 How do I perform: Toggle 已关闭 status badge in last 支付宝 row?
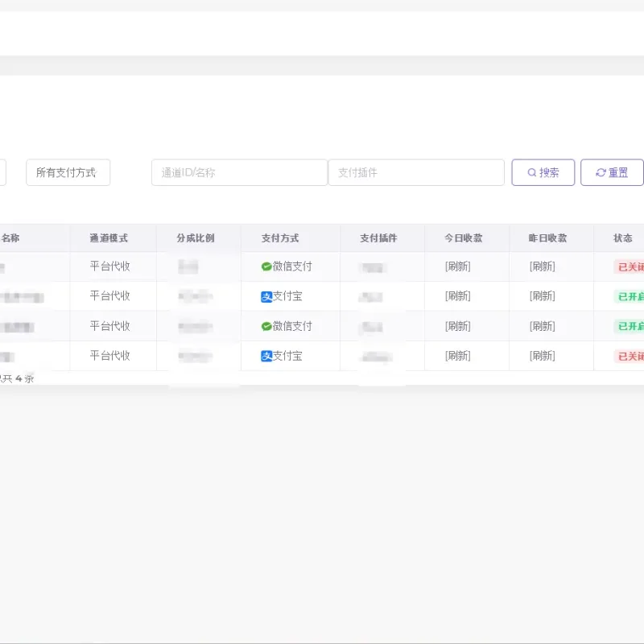[x=630, y=356]
